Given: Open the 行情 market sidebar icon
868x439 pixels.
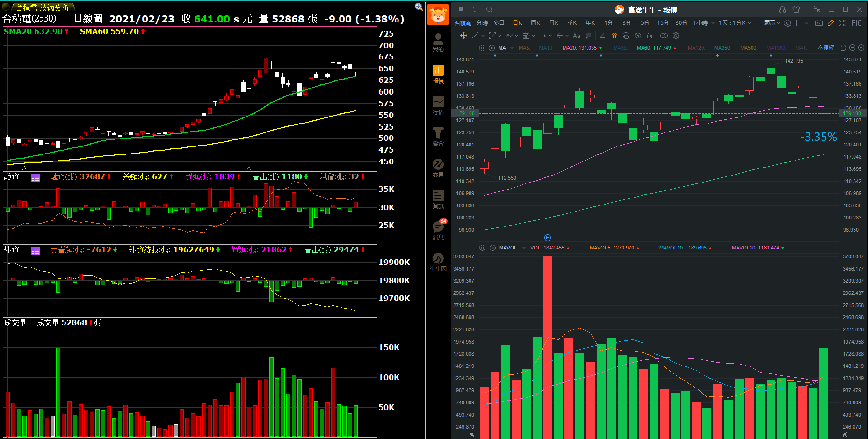Looking at the screenshot, I should 438,105.
